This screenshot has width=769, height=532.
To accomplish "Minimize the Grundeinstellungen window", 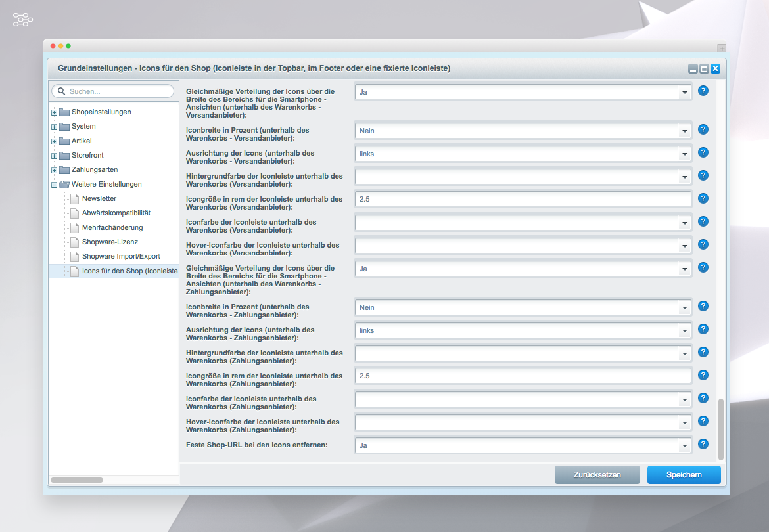I will [693, 68].
